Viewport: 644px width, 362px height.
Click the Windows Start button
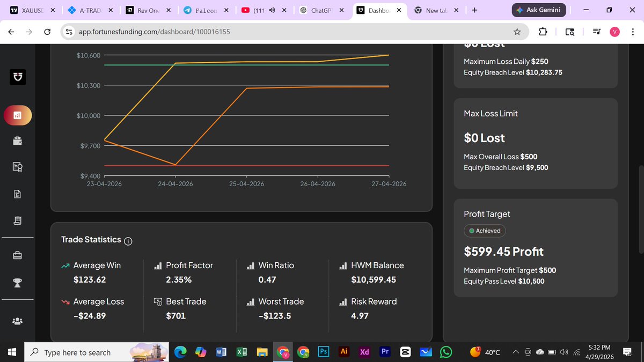point(12,352)
